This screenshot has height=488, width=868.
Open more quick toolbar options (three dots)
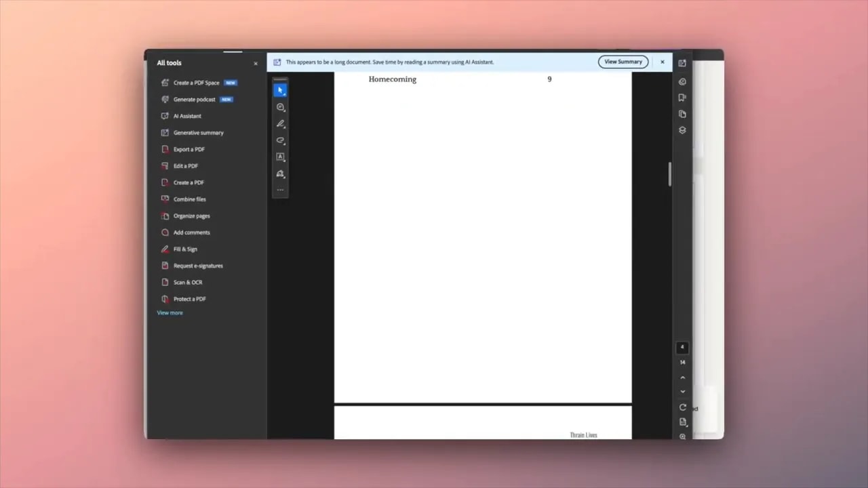(280, 190)
